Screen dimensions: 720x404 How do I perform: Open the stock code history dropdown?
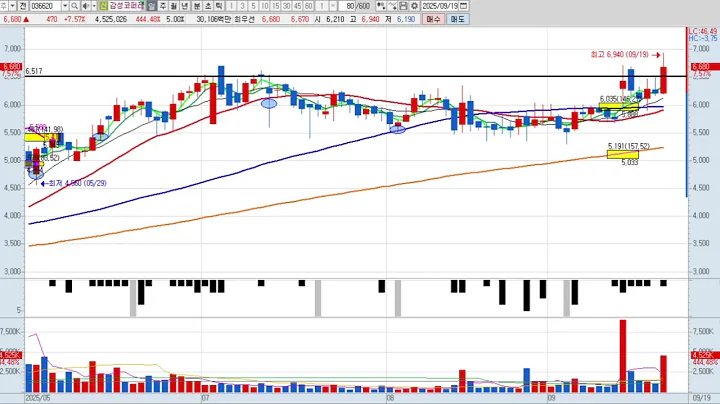click(65, 6)
